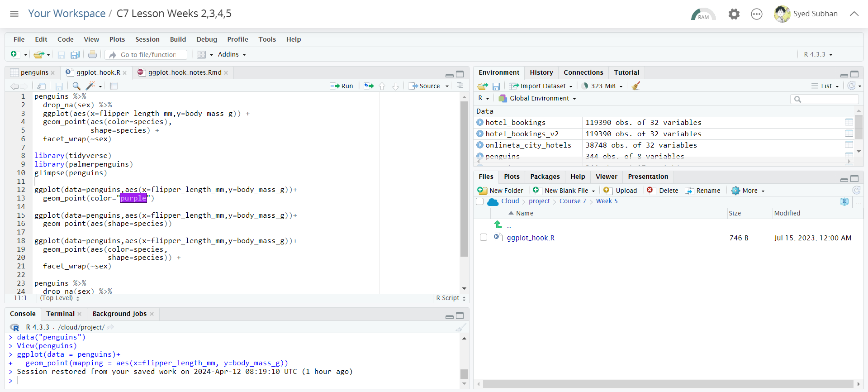Image resolution: width=868 pixels, height=392 pixels.
Task: Go to Your Workspace link
Action: pyautogui.click(x=67, y=14)
